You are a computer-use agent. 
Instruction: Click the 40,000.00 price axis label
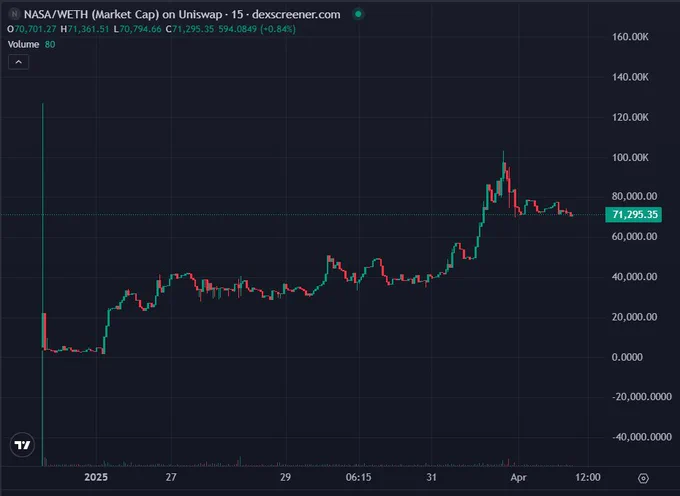pyautogui.click(x=634, y=277)
